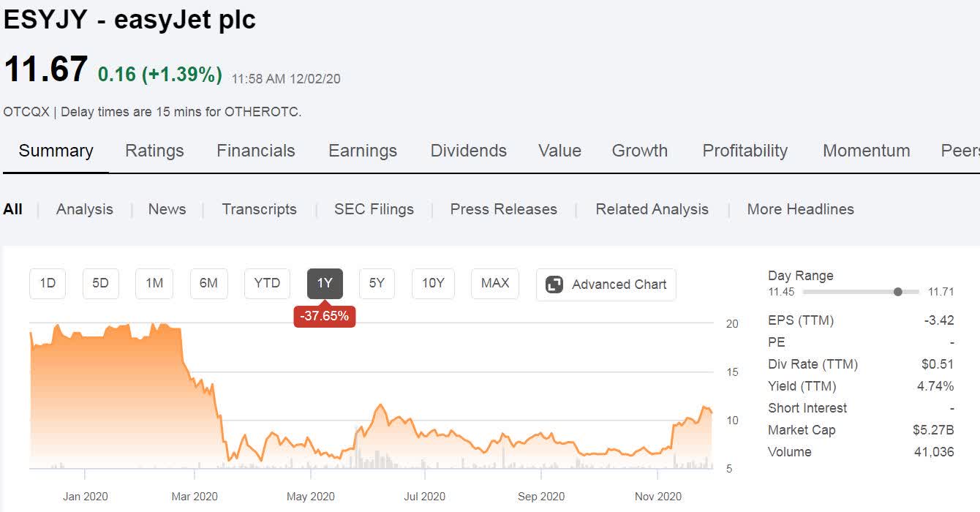Viewport: 980px width, 512px height.
Task: Switch to the Ratings tab
Action: 154,151
